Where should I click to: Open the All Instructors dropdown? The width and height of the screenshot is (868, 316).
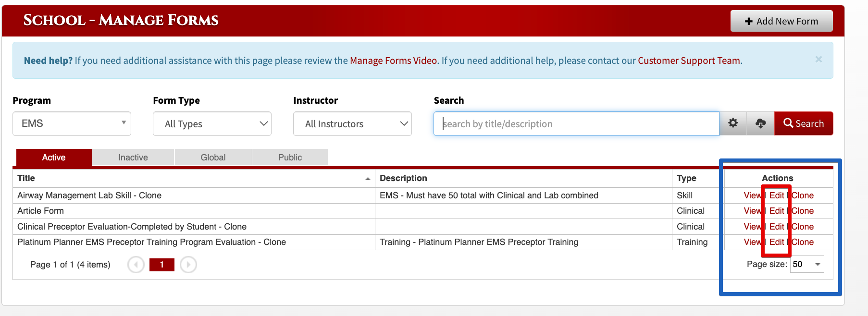pyautogui.click(x=352, y=124)
